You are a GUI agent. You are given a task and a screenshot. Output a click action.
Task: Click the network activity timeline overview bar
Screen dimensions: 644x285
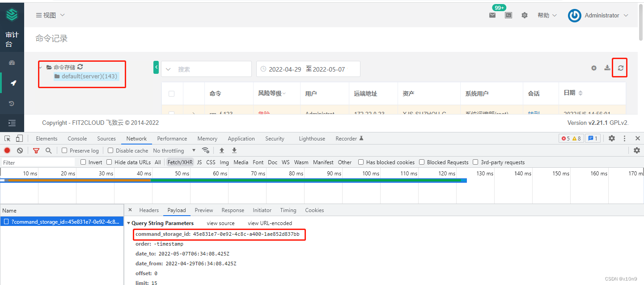coord(233,180)
